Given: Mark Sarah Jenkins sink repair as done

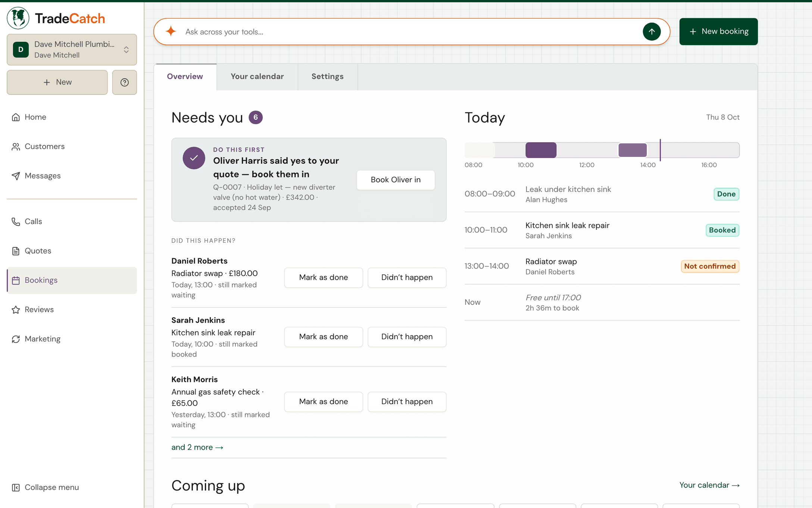Looking at the screenshot, I should [x=324, y=337].
